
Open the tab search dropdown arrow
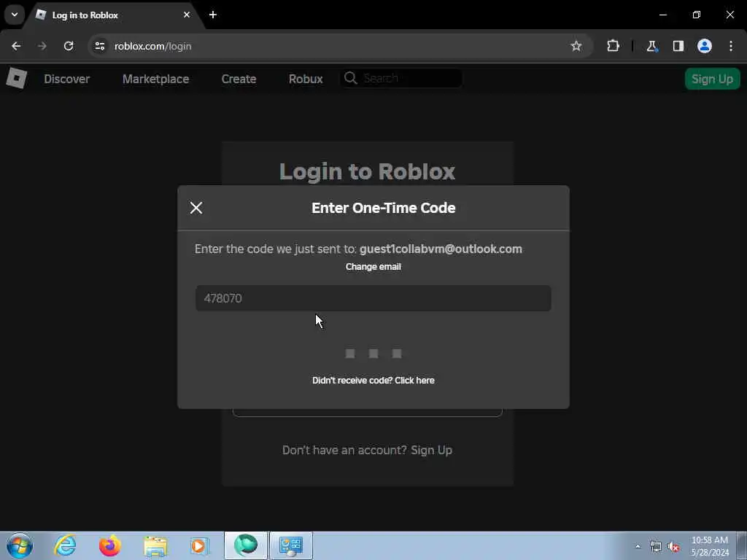[15, 15]
